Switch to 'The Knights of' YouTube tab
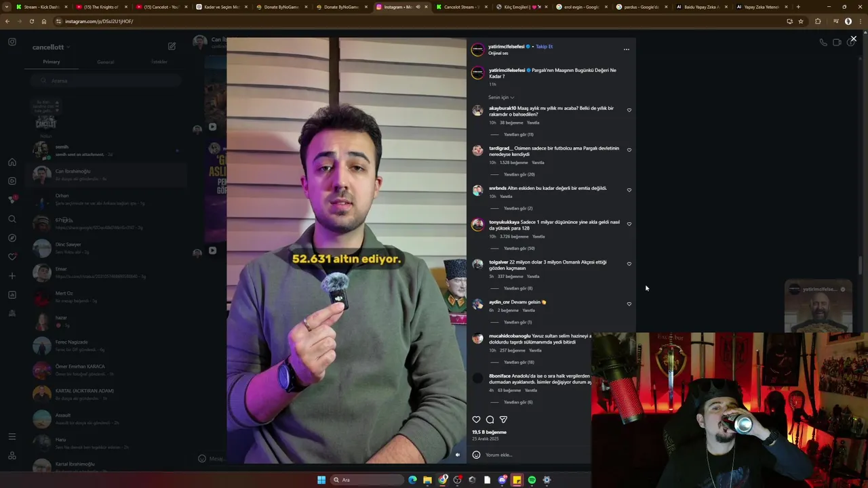Screen dimensions: 868x488 99,7
